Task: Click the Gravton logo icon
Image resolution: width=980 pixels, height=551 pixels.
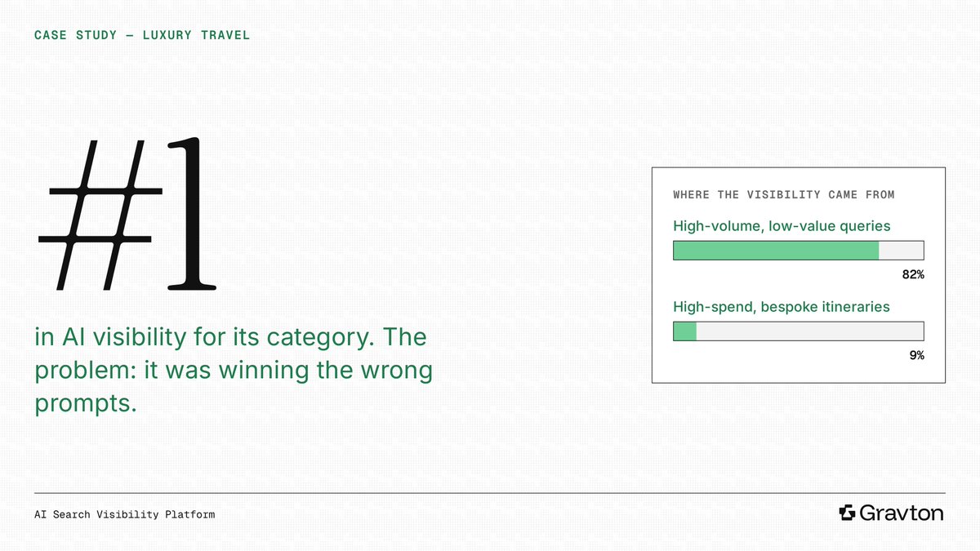Action: (847, 513)
